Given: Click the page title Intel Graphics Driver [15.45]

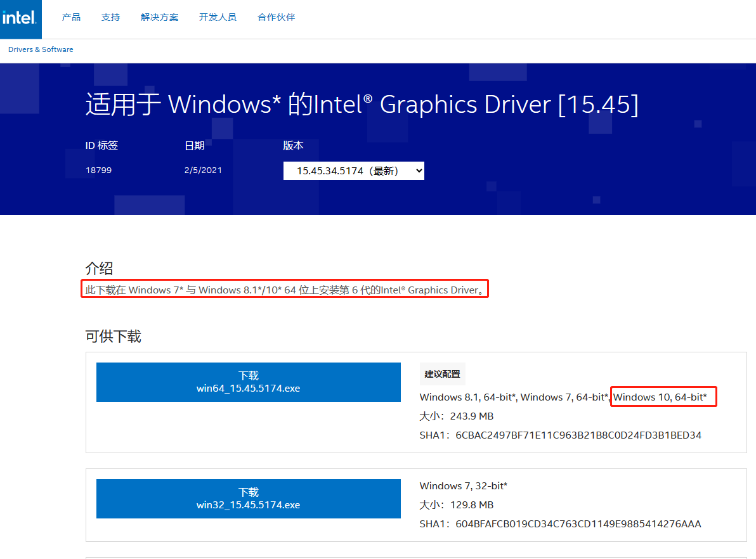Looking at the screenshot, I should [x=362, y=104].
